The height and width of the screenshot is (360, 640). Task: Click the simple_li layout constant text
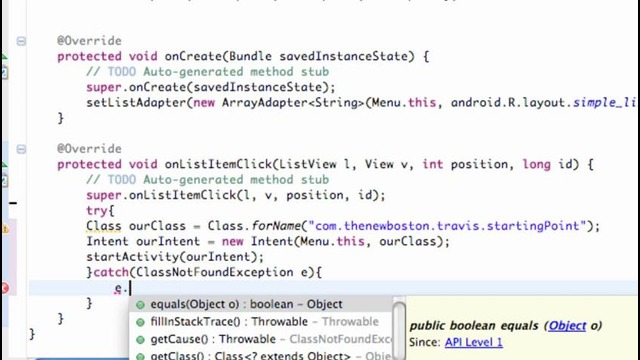[x=606, y=102]
